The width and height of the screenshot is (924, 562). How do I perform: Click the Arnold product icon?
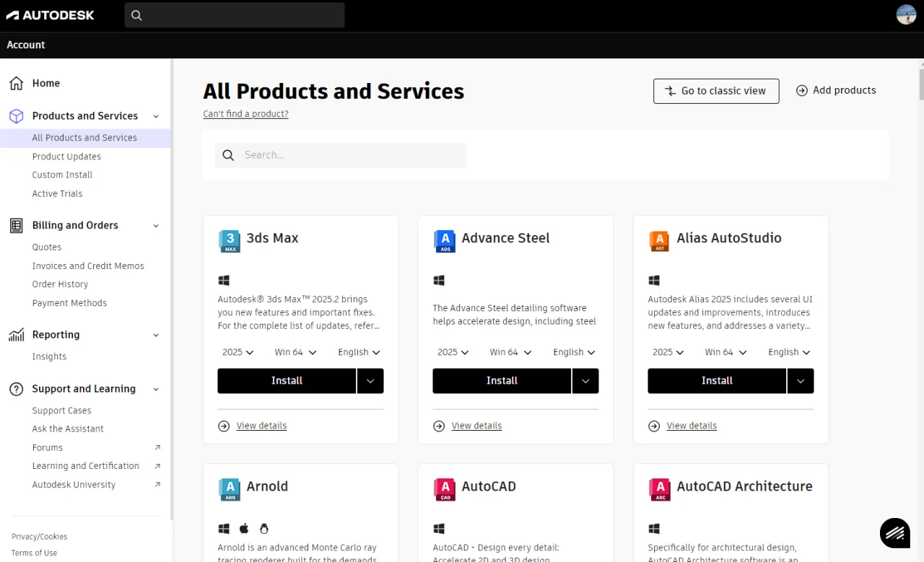pos(229,489)
